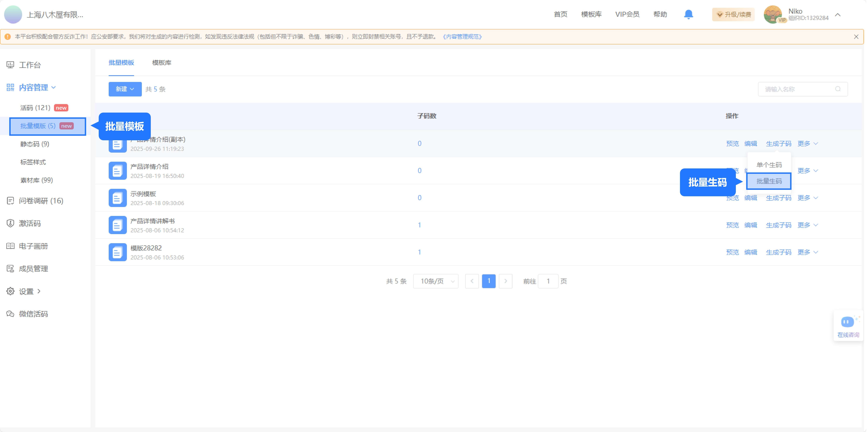
Task: Click the 微信活码 WeChat icon
Action: pyautogui.click(x=10, y=314)
